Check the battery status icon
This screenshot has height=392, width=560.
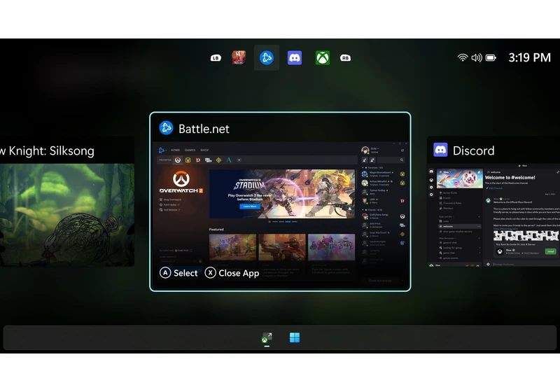point(491,57)
